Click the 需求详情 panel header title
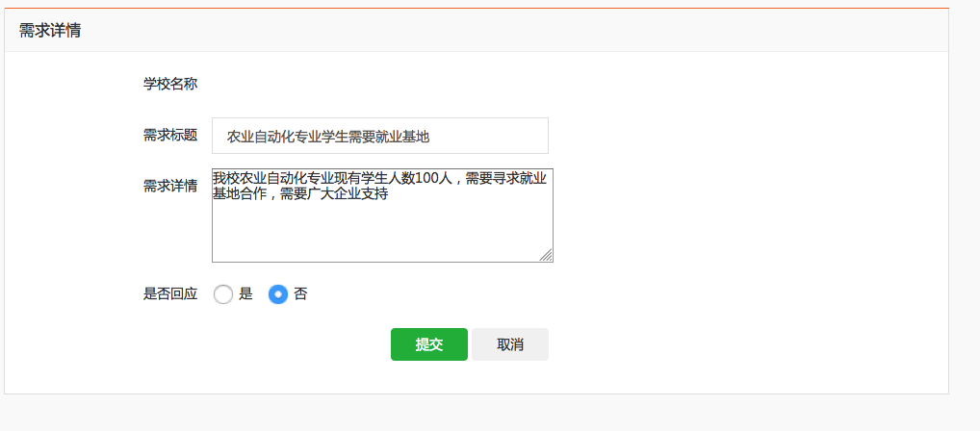 (x=50, y=31)
